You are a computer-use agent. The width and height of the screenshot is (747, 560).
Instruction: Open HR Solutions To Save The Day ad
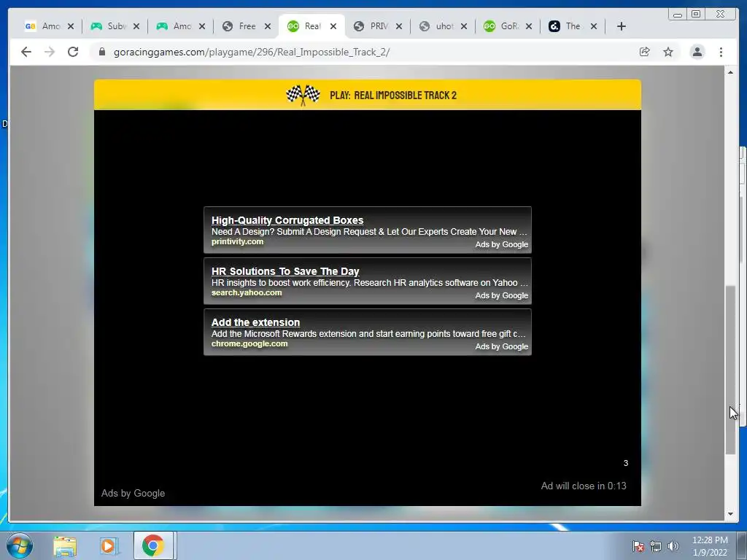point(285,271)
